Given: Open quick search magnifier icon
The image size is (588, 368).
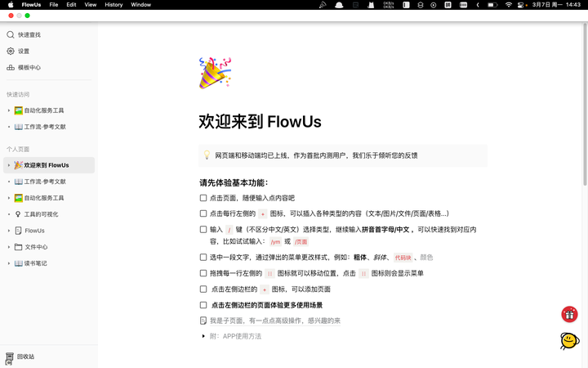Looking at the screenshot, I should coord(11,35).
